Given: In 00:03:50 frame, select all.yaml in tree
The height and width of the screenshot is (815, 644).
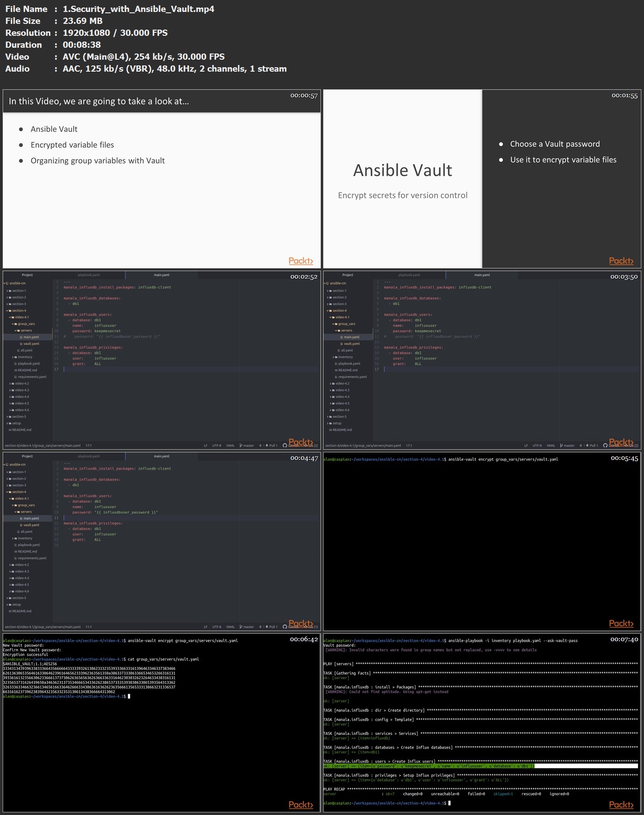Looking at the screenshot, I should (348, 351).
